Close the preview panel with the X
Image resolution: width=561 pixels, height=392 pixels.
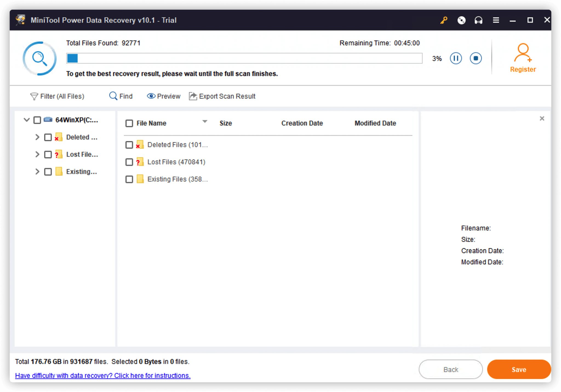pyautogui.click(x=542, y=118)
